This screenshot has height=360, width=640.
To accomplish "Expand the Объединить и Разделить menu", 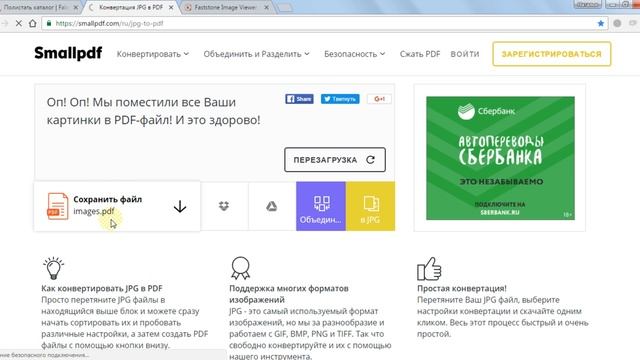I will click(256, 54).
